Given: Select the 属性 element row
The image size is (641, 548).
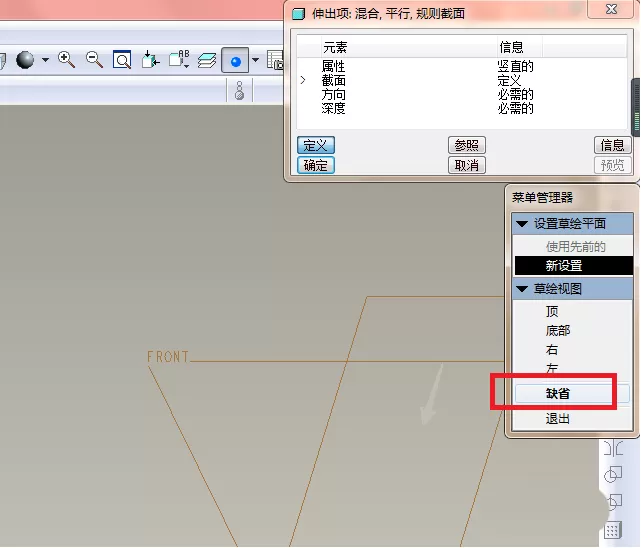Looking at the screenshot, I should [x=462, y=66].
